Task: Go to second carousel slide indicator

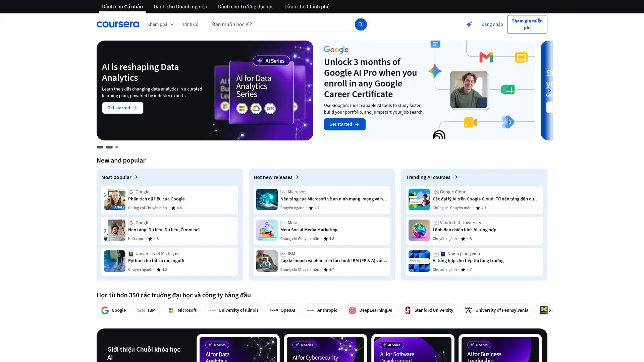Action: point(109,147)
